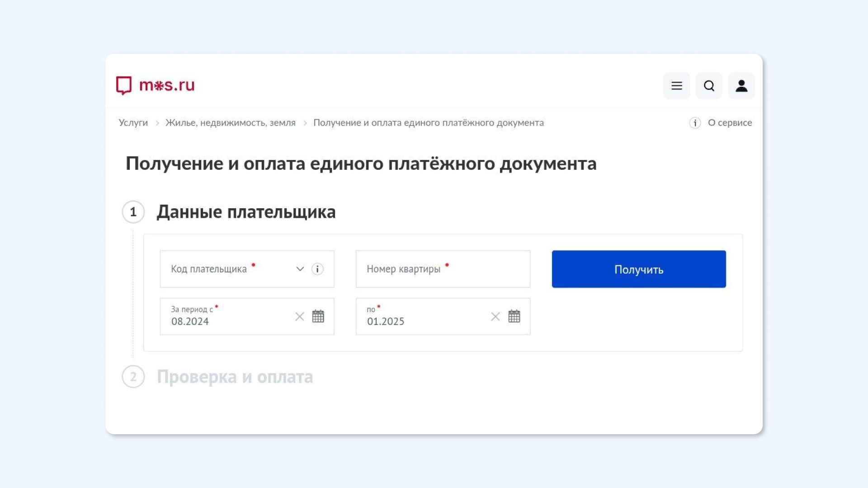Click page title Получение и оплата единого
868x488 pixels.
pos(361,164)
